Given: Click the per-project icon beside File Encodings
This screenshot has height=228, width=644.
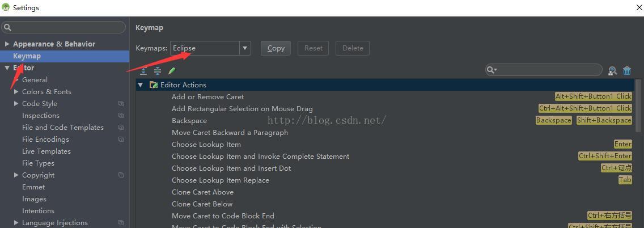Looking at the screenshot, I should pyautogui.click(x=121, y=140).
